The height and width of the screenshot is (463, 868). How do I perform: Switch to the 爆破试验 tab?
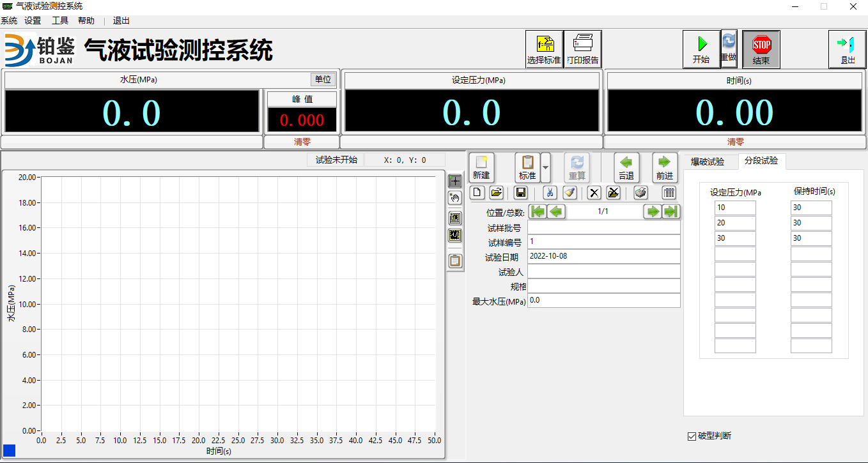point(708,162)
